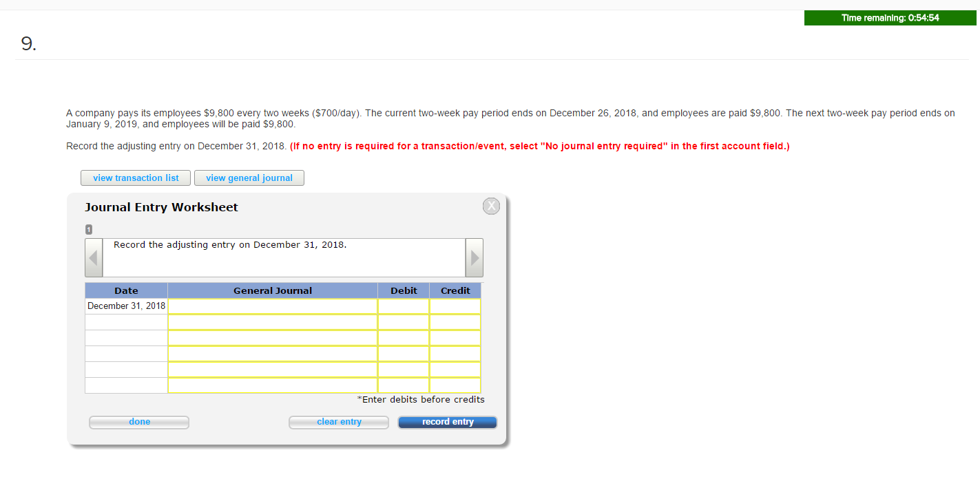Click the Time remaining indicator
Viewport: 980px width, 501px height.
coord(890,18)
